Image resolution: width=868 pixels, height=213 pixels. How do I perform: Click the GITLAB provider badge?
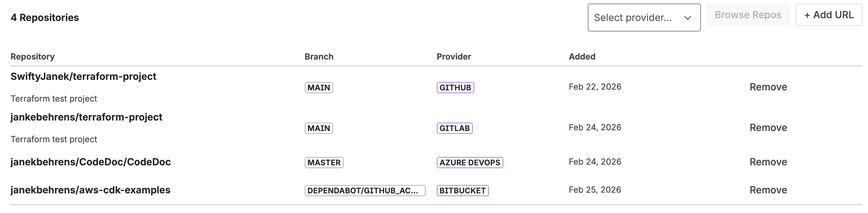point(455,128)
